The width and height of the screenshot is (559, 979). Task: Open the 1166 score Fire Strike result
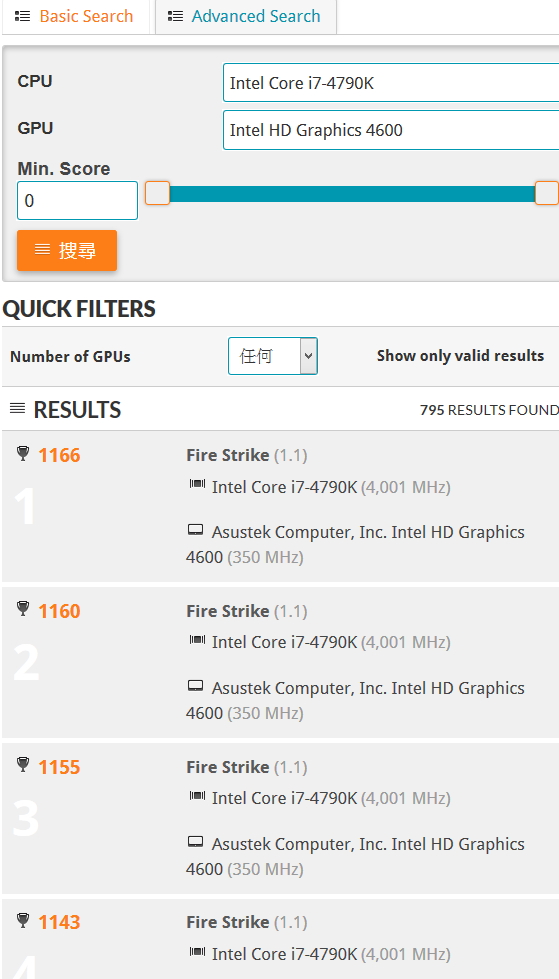pyautogui.click(x=59, y=455)
